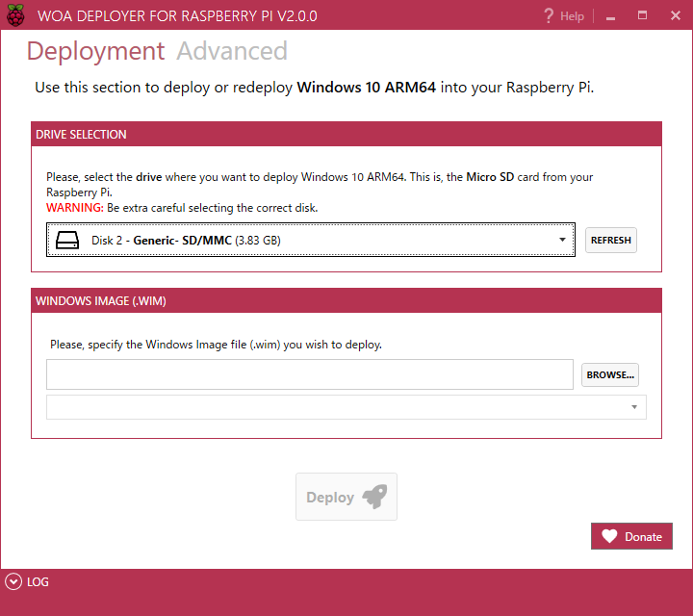The height and width of the screenshot is (616, 693).
Task: Open the Disk 2 Generic SD/MMC drive dropdown
Action: click(311, 240)
